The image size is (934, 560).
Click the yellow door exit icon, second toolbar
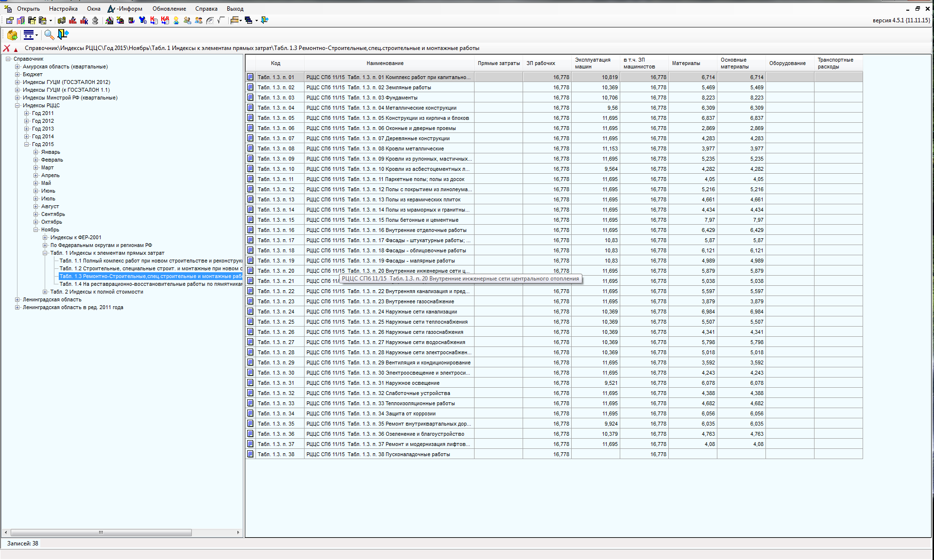point(63,34)
